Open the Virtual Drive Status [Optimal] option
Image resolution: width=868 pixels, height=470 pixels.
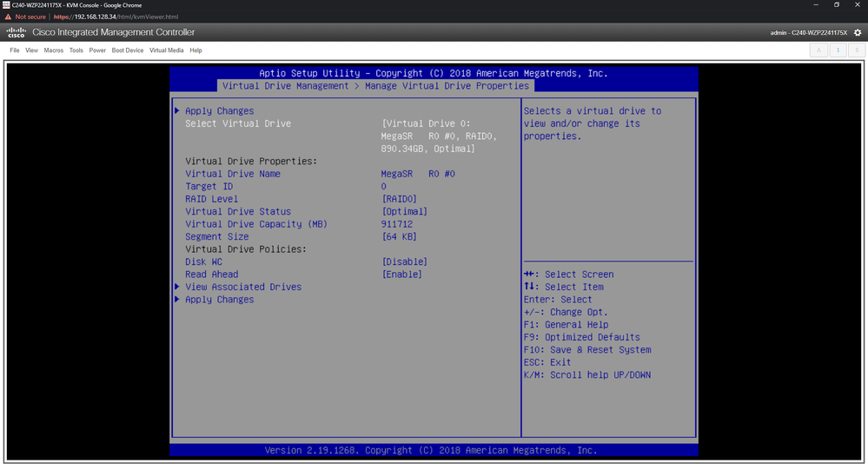tap(404, 211)
